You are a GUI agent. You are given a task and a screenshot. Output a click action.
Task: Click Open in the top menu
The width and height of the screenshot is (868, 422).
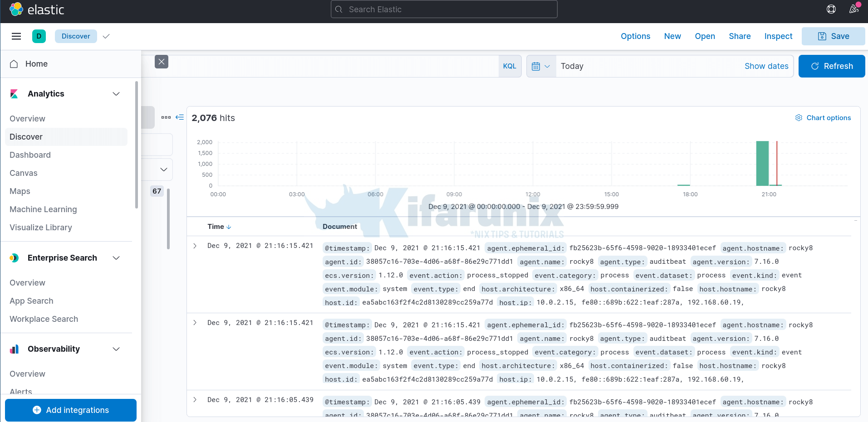(x=705, y=36)
